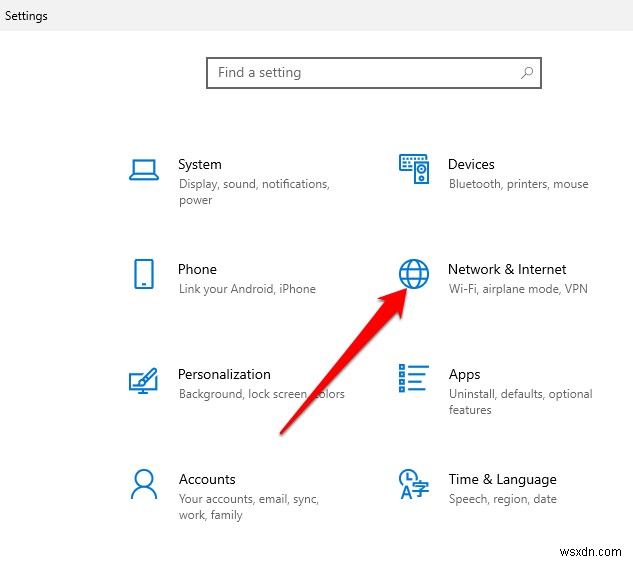
Task: Click 'Display, sound, notifications, power' text
Action: coord(254,192)
